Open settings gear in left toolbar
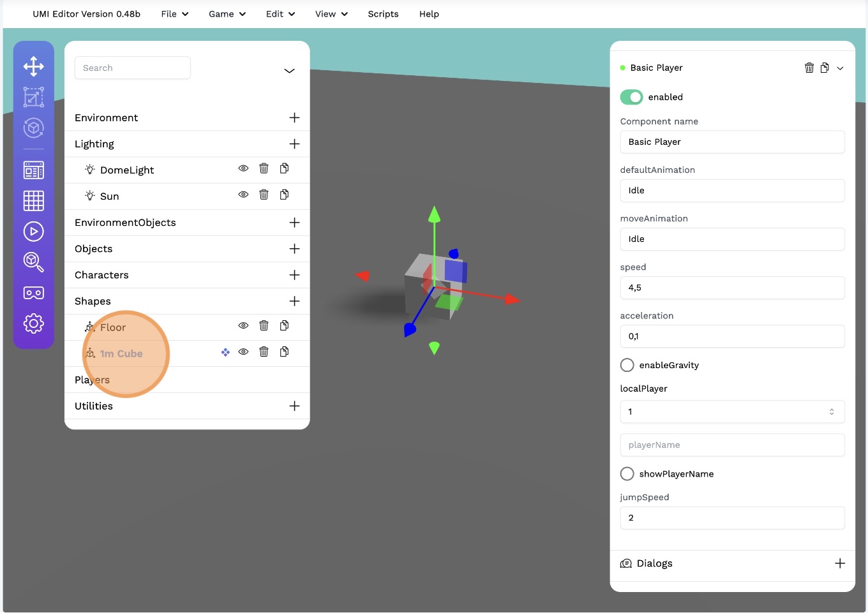The height and width of the screenshot is (615, 868). coord(34,323)
